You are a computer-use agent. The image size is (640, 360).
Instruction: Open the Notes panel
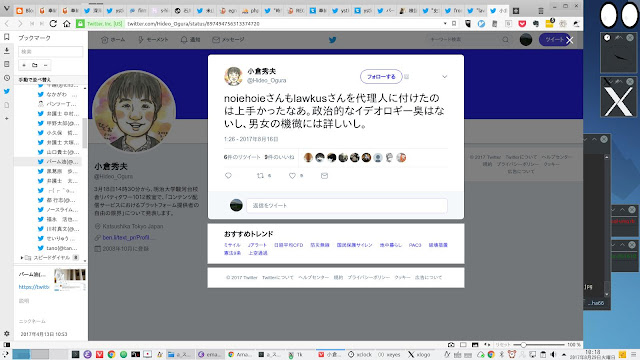(x=7, y=64)
